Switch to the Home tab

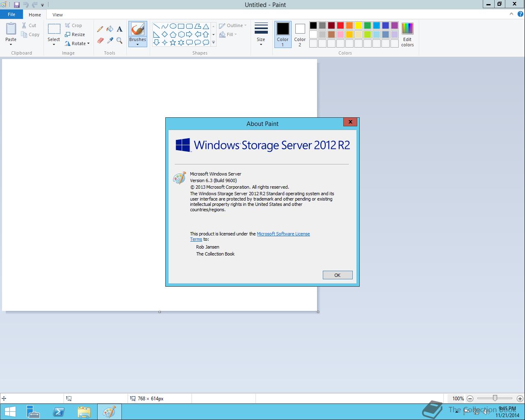35,15
